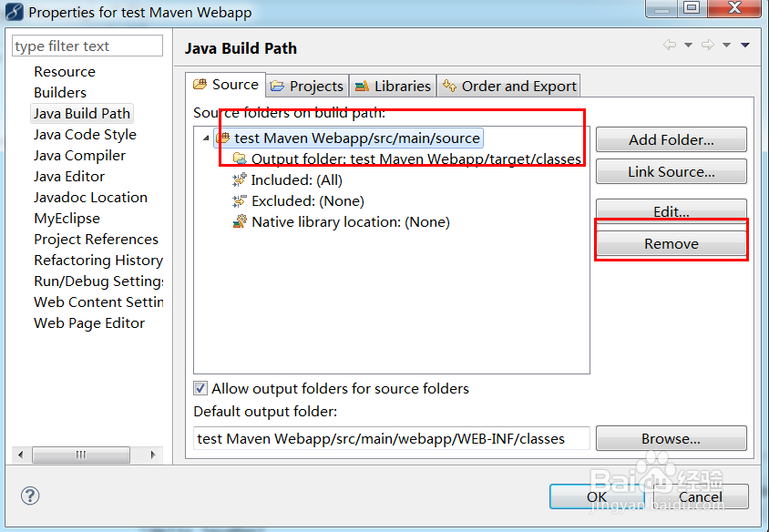Click the Included filter icon
This screenshot has height=532, width=769.
click(241, 180)
